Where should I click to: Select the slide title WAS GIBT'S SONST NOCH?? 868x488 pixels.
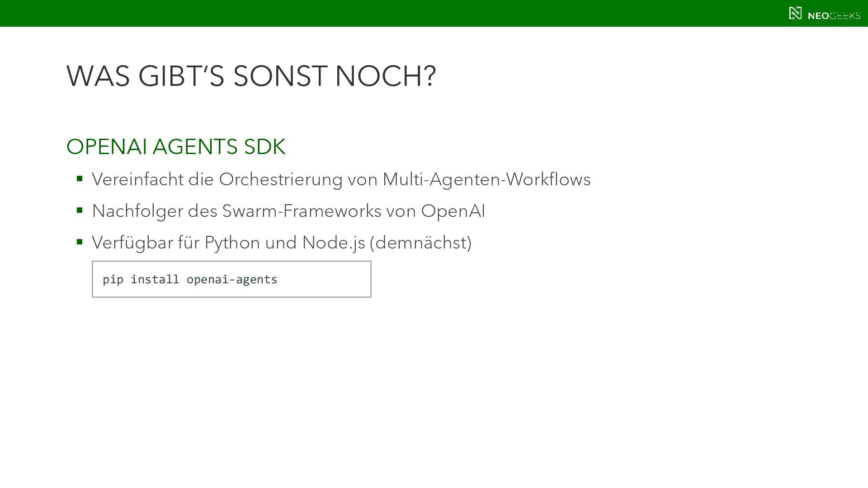coord(251,75)
